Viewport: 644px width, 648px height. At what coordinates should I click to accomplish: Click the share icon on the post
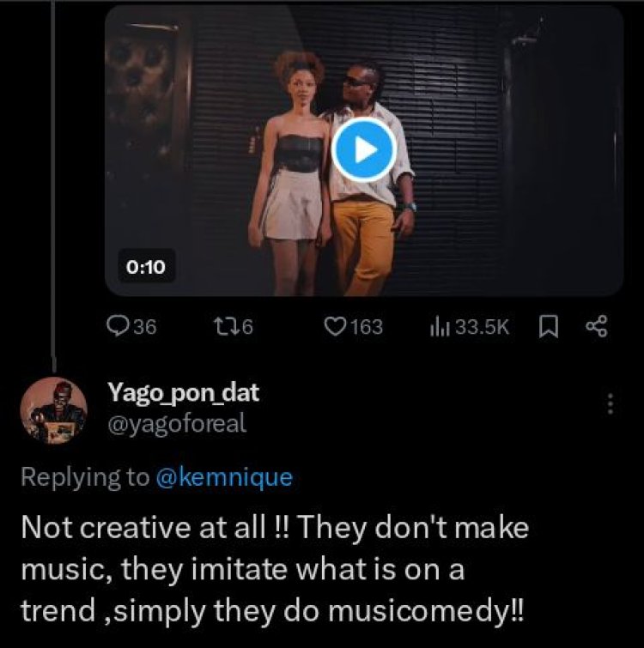click(595, 326)
